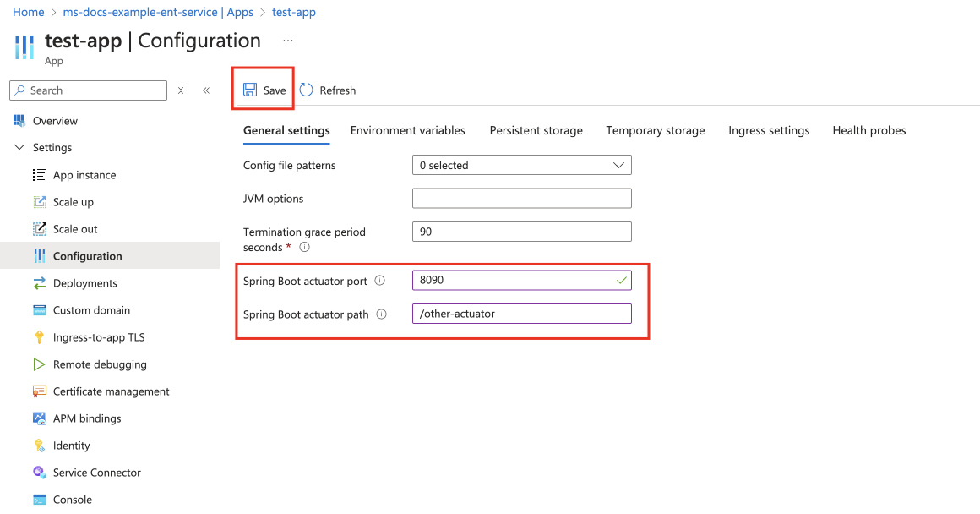Switch to Ingress settings tab
Screen dimensions: 980x514
point(769,131)
